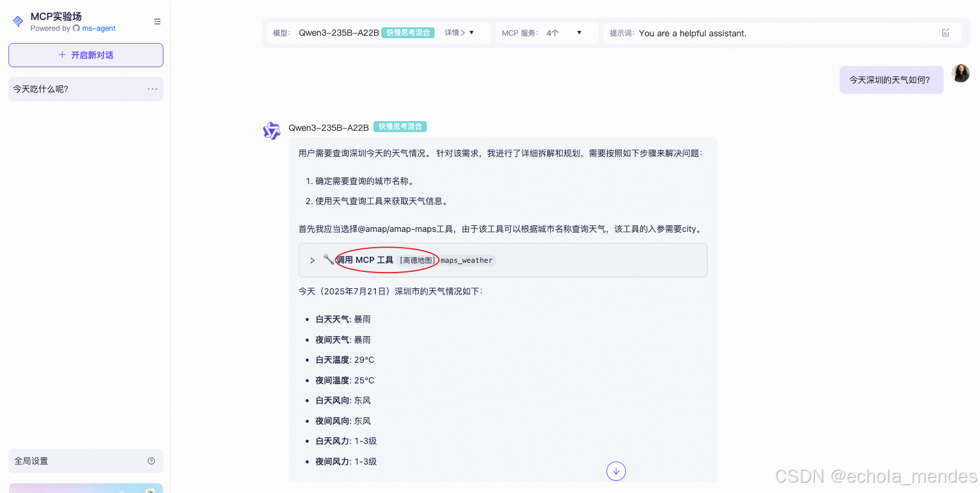Click the 白天温度: 29°C line

(344, 360)
